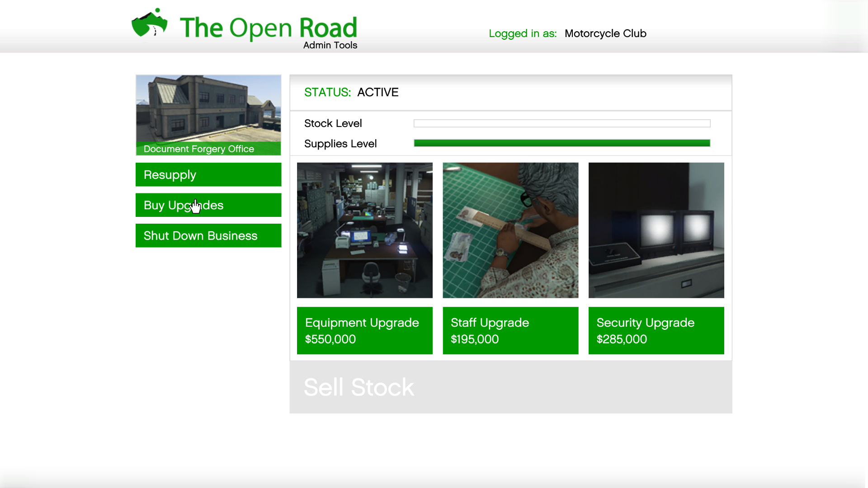Click the STATUS: ACTIVE header
The height and width of the screenshot is (488, 868).
coord(351,92)
